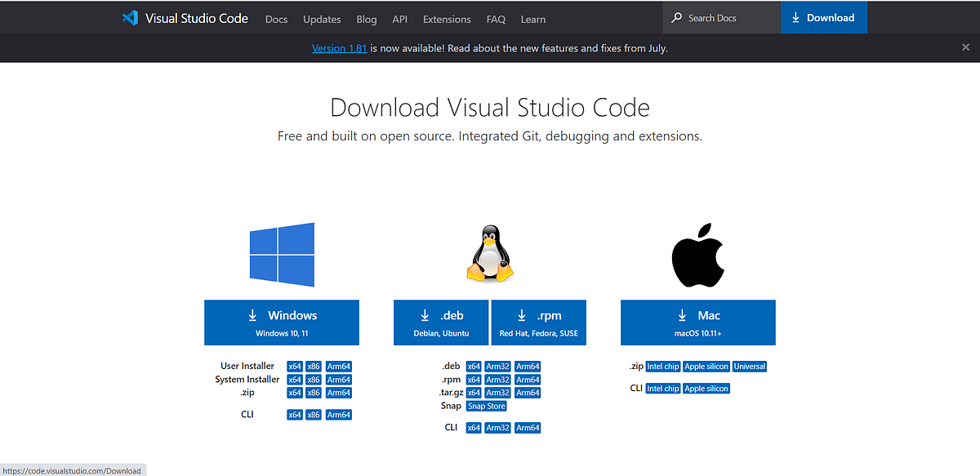Open the Extensions page
This screenshot has width=980, height=476.
pyautogui.click(x=447, y=19)
